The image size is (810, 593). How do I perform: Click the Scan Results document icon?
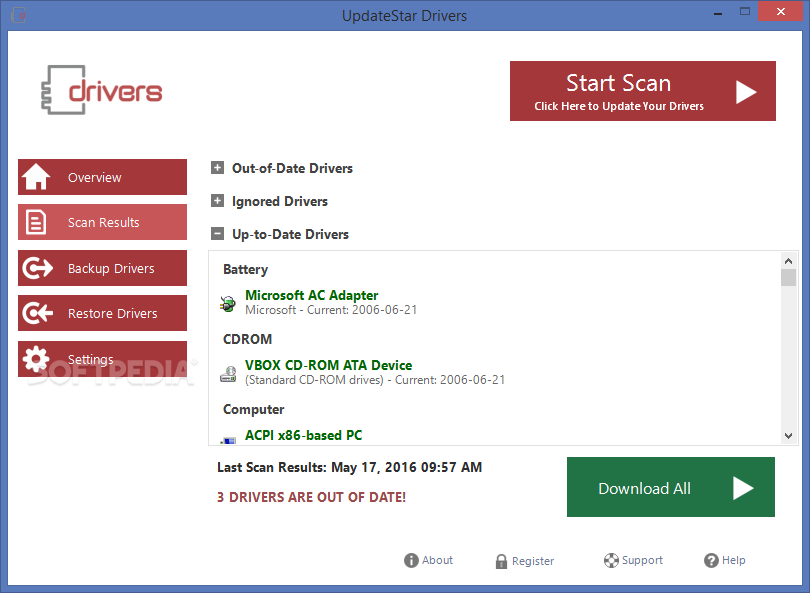pyautogui.click(x=36, y=222)
